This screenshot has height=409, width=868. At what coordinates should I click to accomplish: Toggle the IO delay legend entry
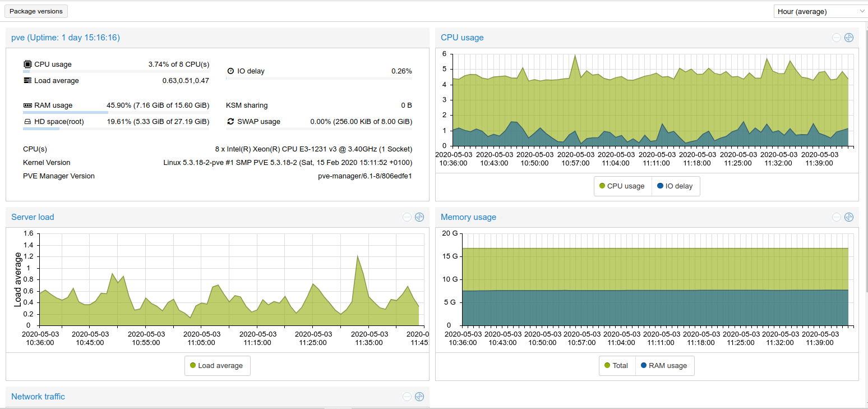676,186
